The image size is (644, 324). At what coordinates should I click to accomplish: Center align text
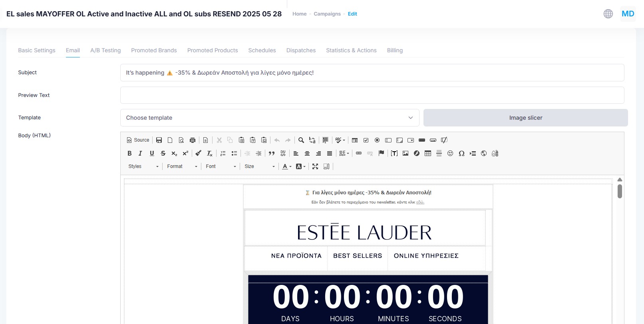307,153
